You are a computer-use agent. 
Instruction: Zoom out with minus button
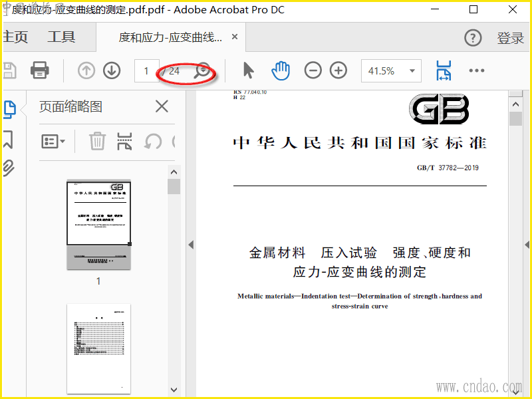pos(313,70)
